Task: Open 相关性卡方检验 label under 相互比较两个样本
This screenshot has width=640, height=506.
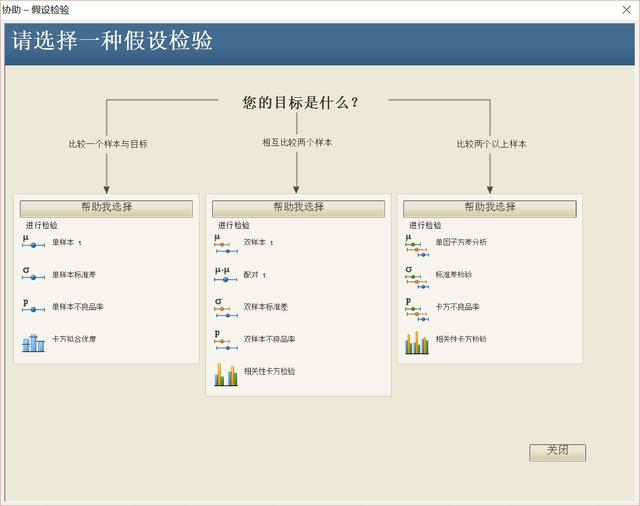Action: pos(269,371)
